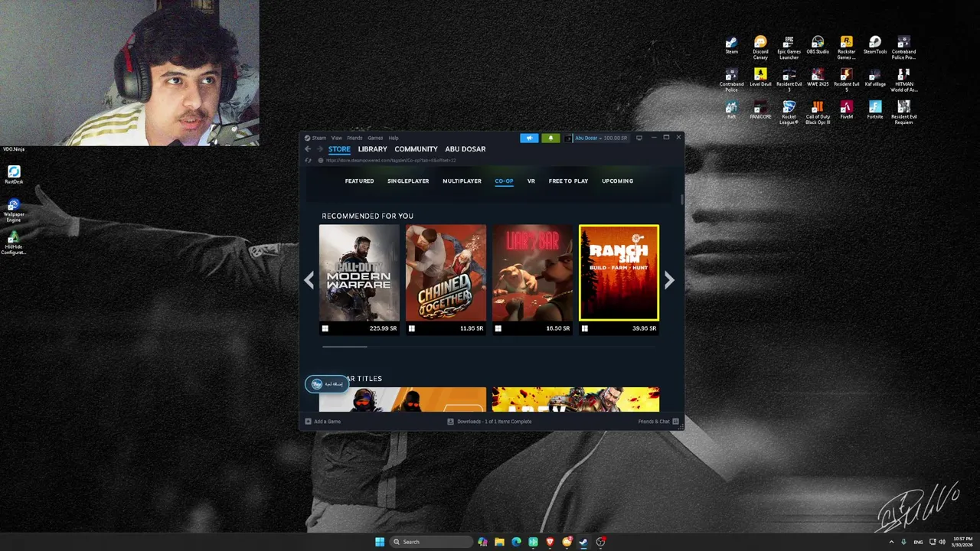Open the Wallpaper Engine desktop shortcut
Image resolution: width=980 pixels, height=551 pixels.
pos(14,210)
